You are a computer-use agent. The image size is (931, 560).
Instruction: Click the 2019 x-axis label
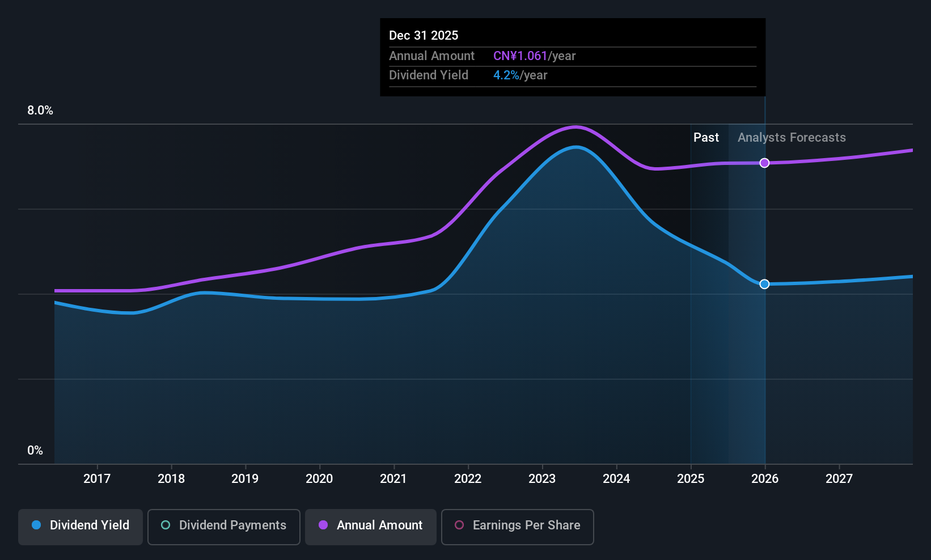pyautogui.click(x=245, y=479)
